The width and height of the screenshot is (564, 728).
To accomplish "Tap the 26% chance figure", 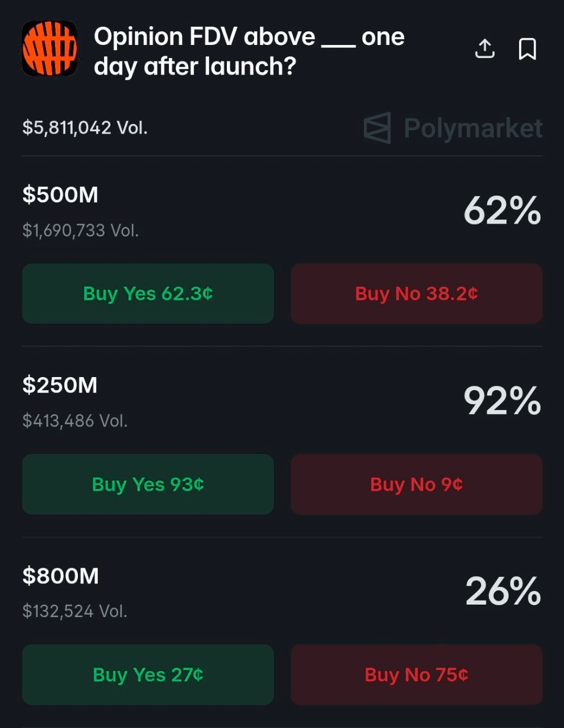I will (503, 591).
